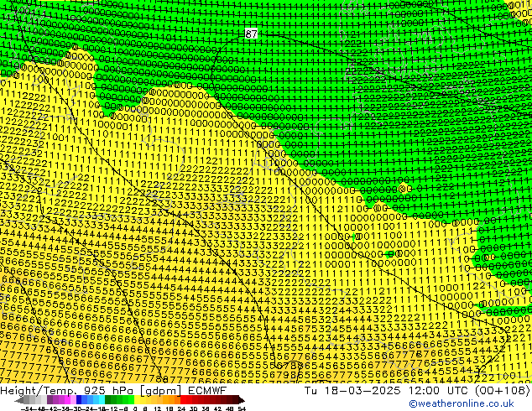Screen dimensions: 532x411
Task: Pick the light pink legend swatch
Action: pyautogui.click(x=73, y=400)
